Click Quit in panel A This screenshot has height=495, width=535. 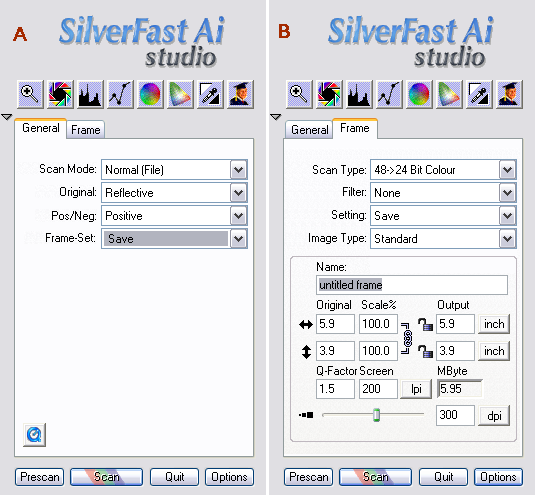coord(174,477)
